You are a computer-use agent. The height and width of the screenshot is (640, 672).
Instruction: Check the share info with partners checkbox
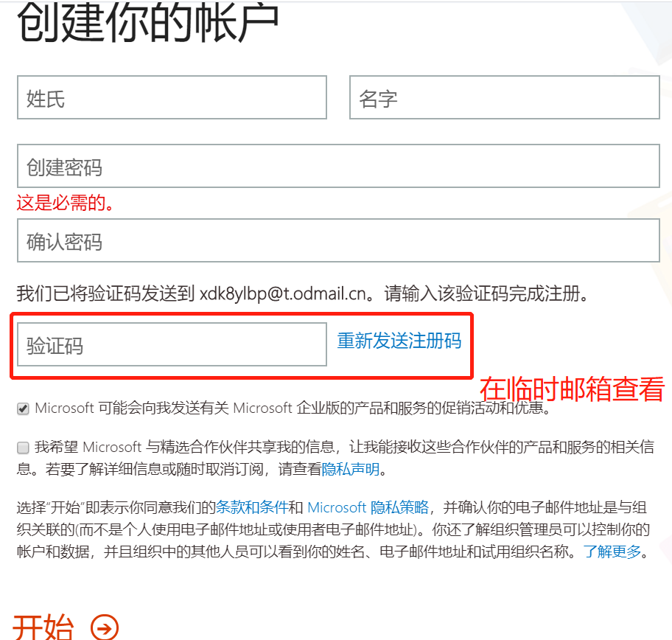(x=23, y=448)
